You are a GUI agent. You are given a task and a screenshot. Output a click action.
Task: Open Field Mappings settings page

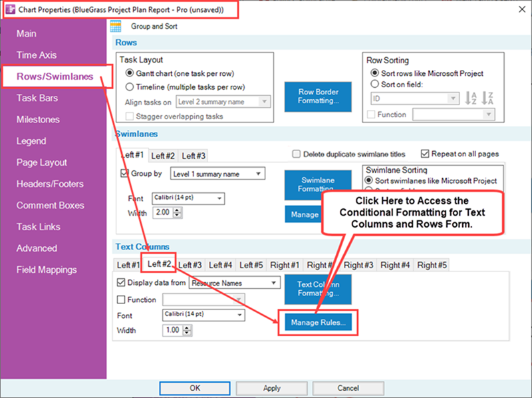(x=47, y=270)
